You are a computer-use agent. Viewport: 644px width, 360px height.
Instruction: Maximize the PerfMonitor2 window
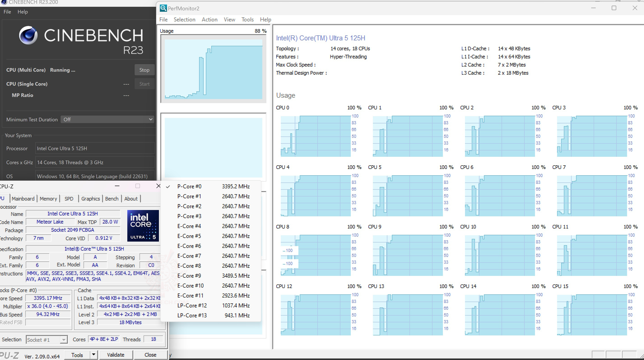click(x=614, y=8)
